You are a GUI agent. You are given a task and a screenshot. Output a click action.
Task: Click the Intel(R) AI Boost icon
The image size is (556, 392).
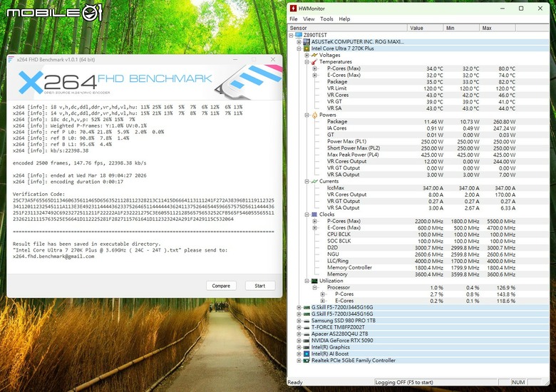(307, 354)
